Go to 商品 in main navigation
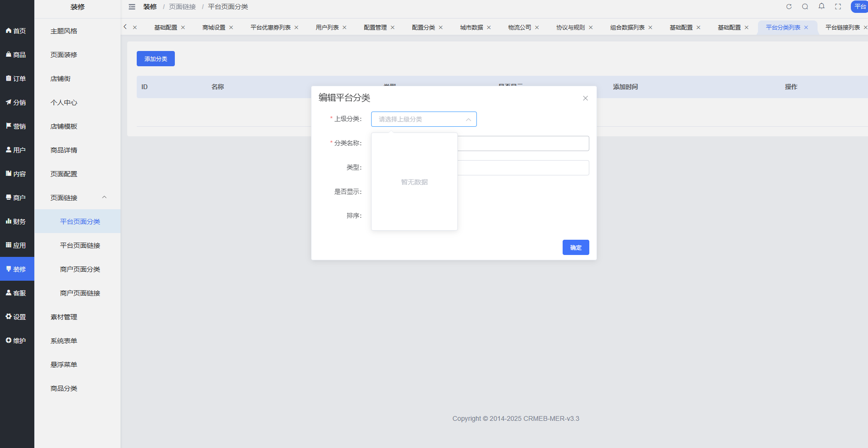 (17, 55)
